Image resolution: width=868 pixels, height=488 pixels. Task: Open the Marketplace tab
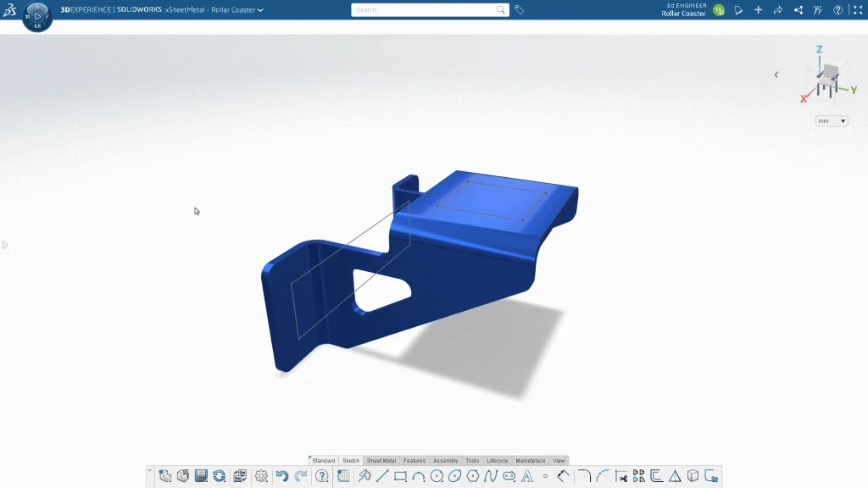coord(531,461)
